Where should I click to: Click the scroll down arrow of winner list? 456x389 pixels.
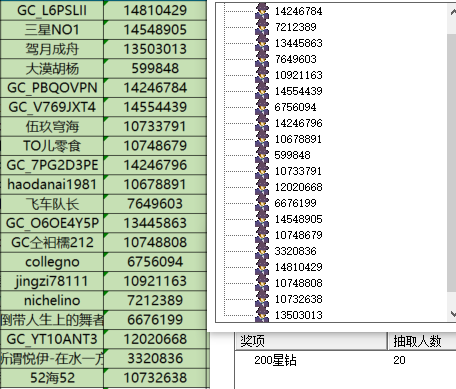coord(453,314)
